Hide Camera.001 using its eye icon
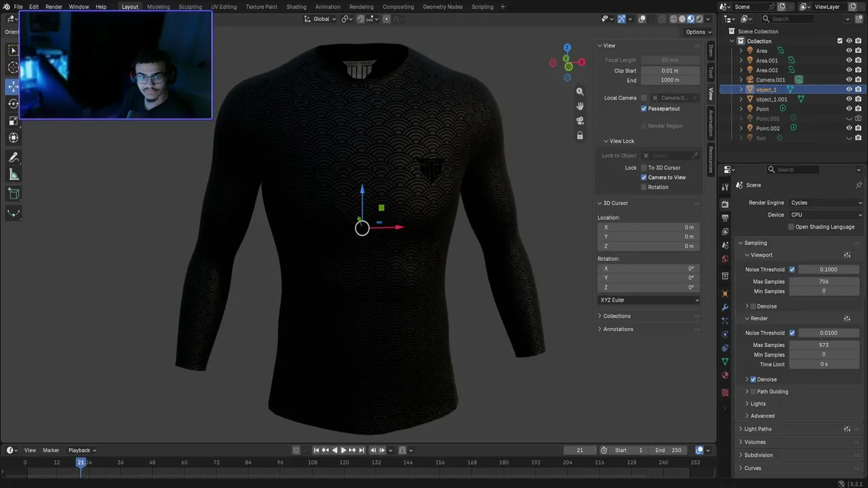This screenshot has width=868, height=488. click(849, 80)
